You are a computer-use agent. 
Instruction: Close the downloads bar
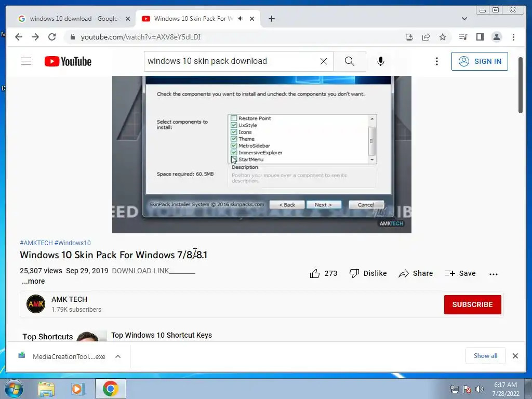pyautogui.click(x=515, y=355)
